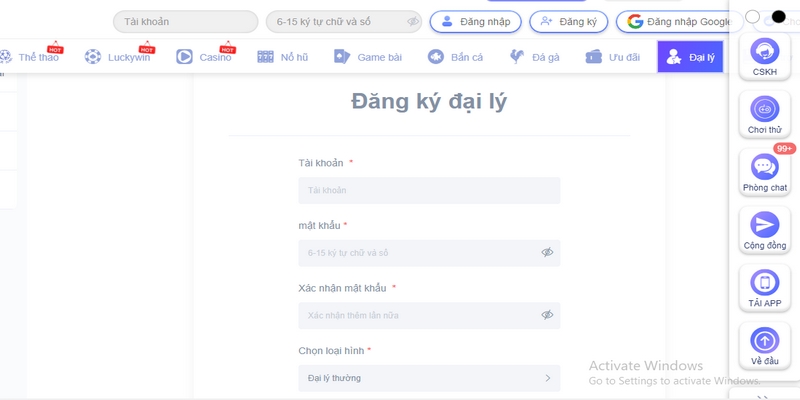Click the Đăng nhập button

[476, 21]
